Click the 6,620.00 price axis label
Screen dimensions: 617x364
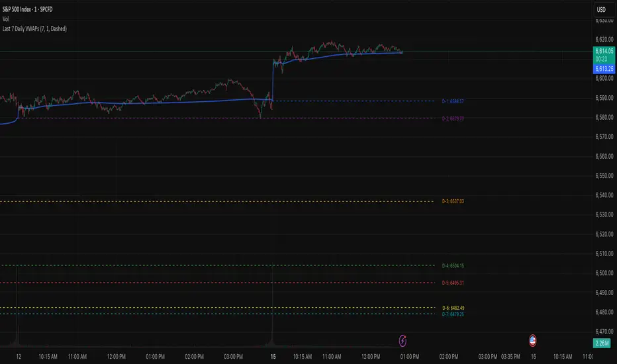coord(604,39)
